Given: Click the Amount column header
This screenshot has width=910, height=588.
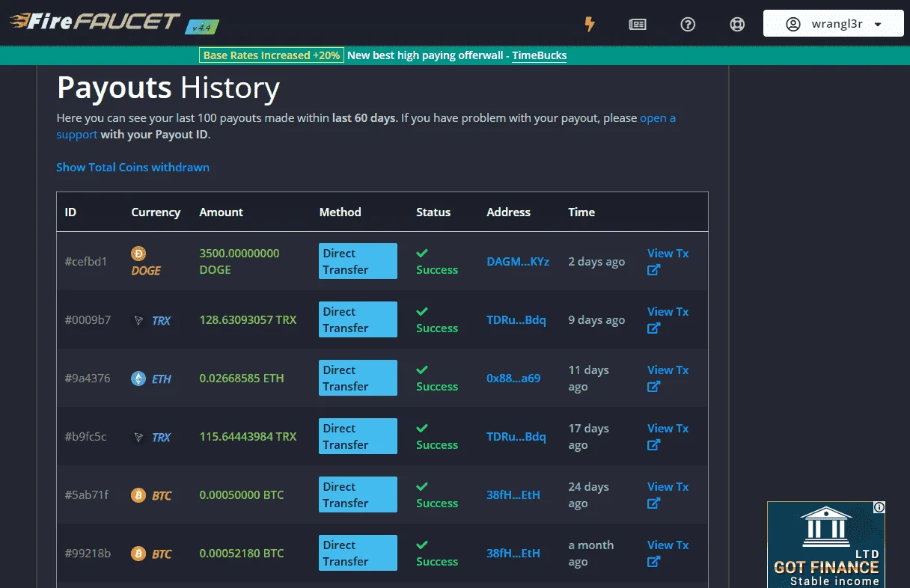Looking at the screenshot, I should pos(221,212).
